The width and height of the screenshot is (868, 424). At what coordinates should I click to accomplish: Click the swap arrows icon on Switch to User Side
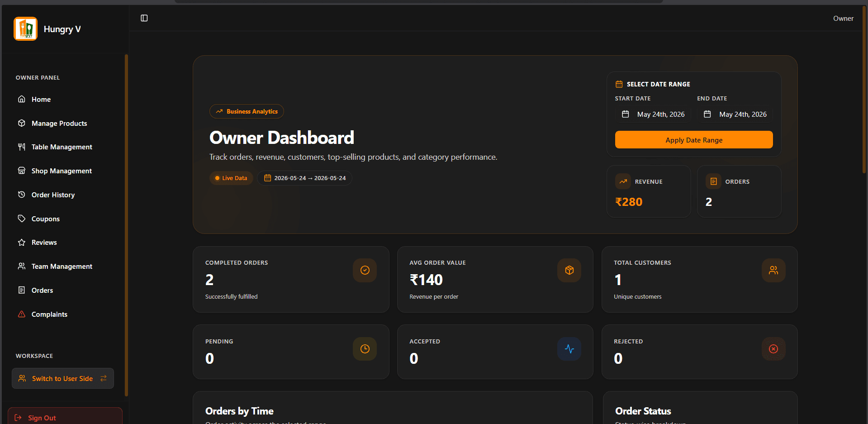click(104, 378)
